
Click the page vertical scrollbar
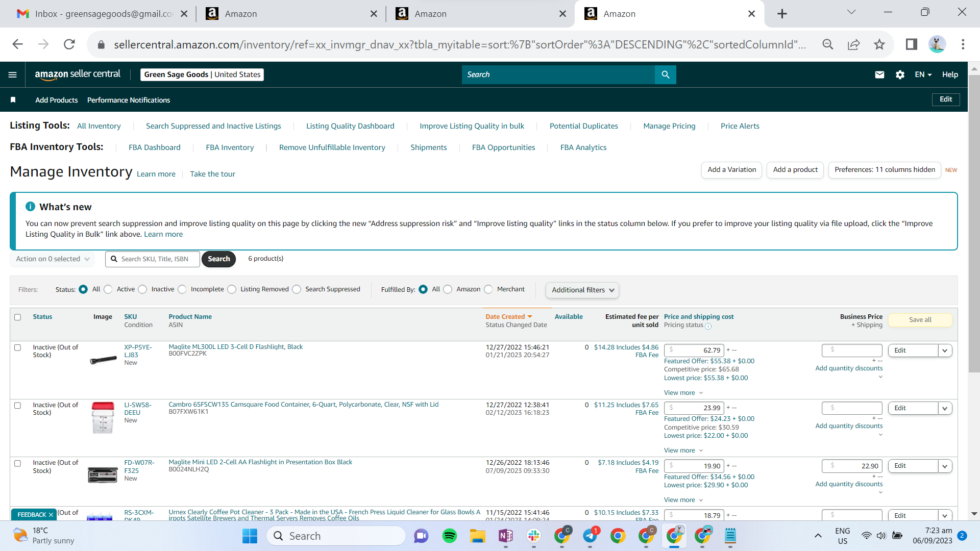[x=974, y=224]
